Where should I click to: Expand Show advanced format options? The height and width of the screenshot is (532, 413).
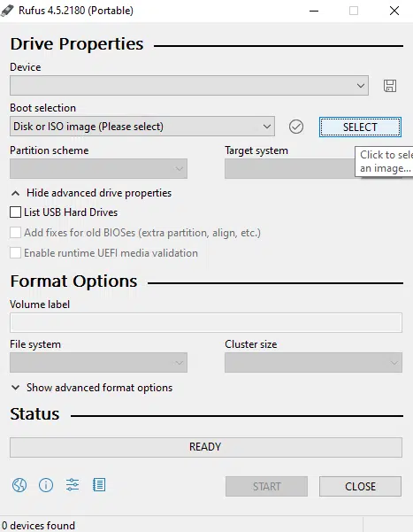click(x=92, y=388)
